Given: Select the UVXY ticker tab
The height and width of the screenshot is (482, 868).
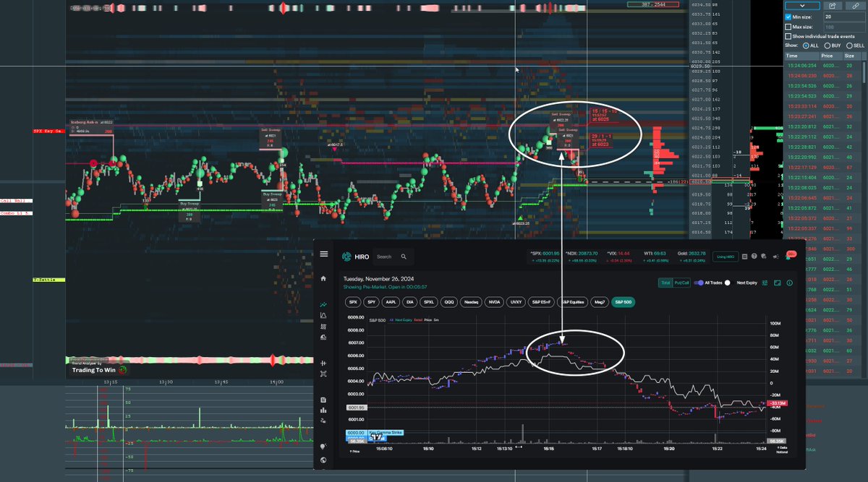Looking at the screenshot, I should tap(516, 302).
